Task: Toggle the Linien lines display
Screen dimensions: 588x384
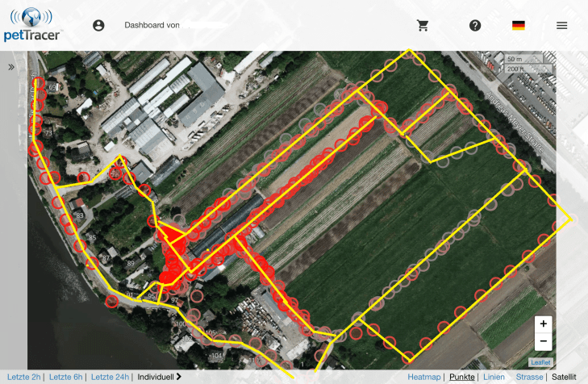Action: click(494, 377)
